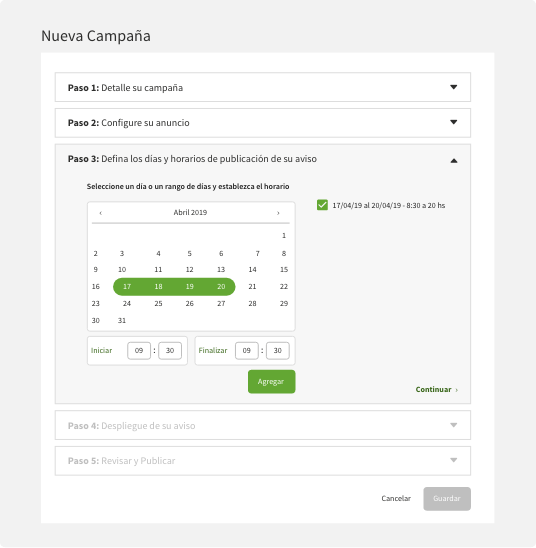Collapse Paso 3 section arrow

(x=454, y=161)
